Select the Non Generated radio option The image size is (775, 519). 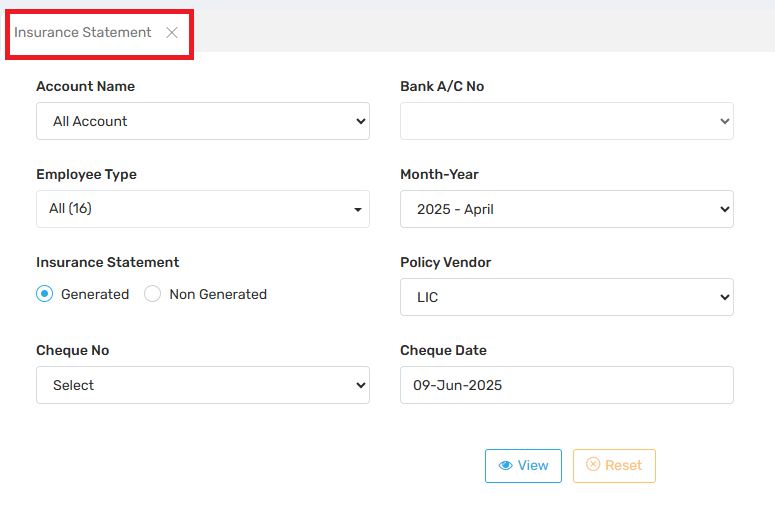153,294
